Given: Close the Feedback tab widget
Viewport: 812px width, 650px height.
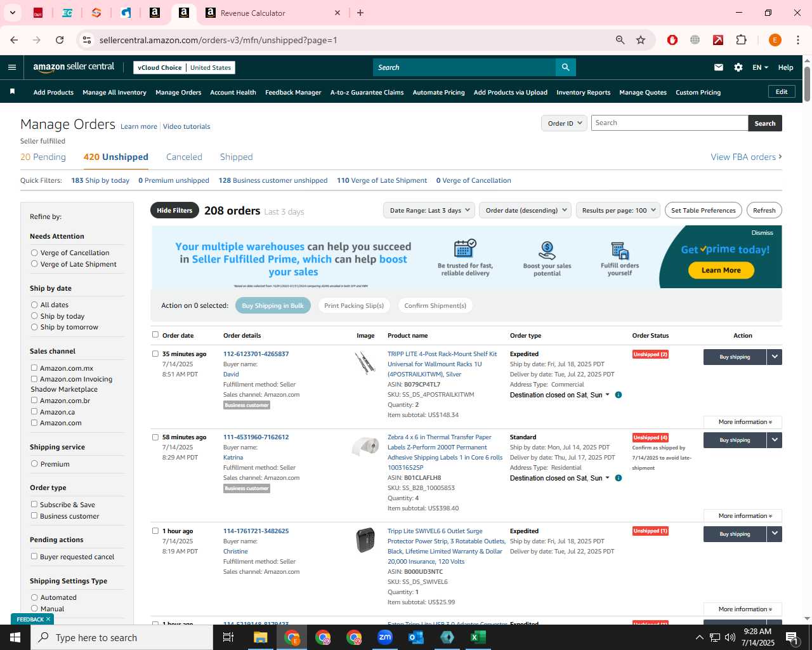Looking at the screenshot, I should tap(48, 619).
